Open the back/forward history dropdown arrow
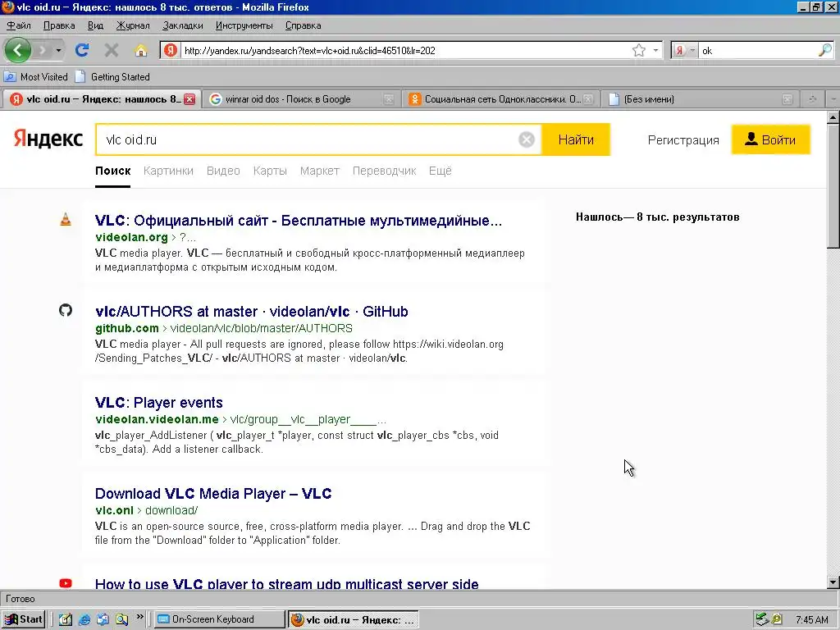Image resolution: width=840 pixels, height=630 pixels. click(58, 50)
